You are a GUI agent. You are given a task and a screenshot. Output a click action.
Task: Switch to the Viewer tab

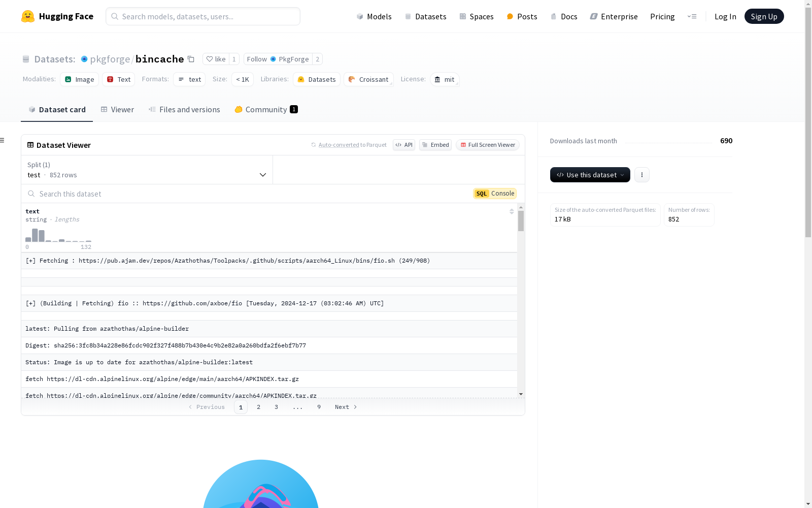[117, 110]
